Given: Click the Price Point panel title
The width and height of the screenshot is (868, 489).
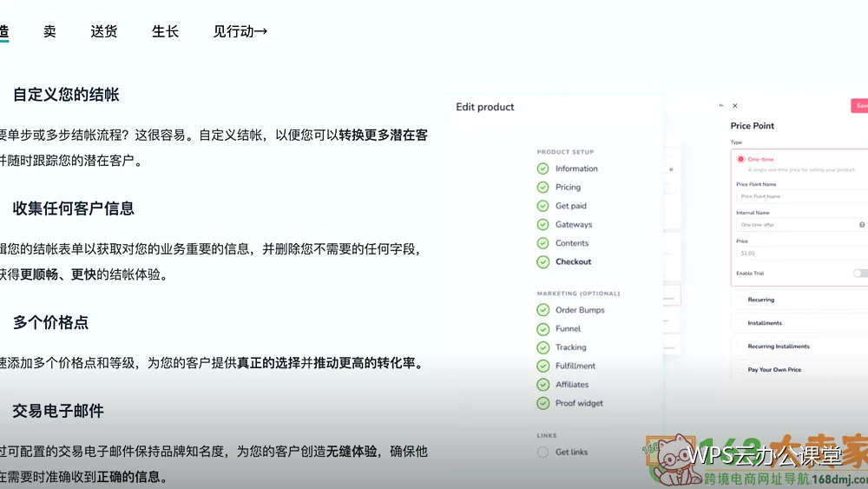Looking at the screenshot, I should 753,126.
